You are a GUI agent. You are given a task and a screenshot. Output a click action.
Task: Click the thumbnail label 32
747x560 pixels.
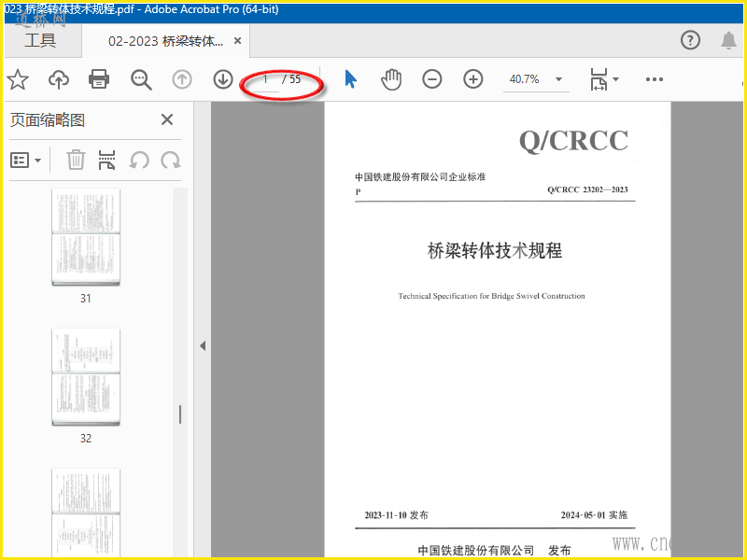pyautogui.click(x=86, y=439)
